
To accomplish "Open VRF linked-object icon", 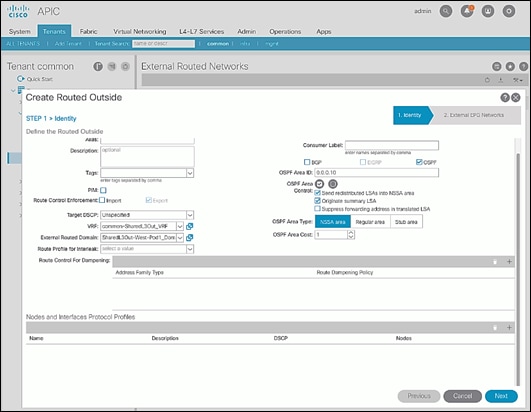I will point(190,226).
